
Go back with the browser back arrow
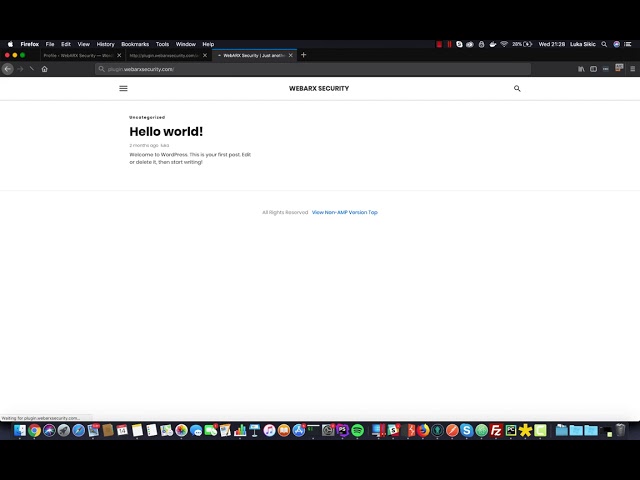8,69
